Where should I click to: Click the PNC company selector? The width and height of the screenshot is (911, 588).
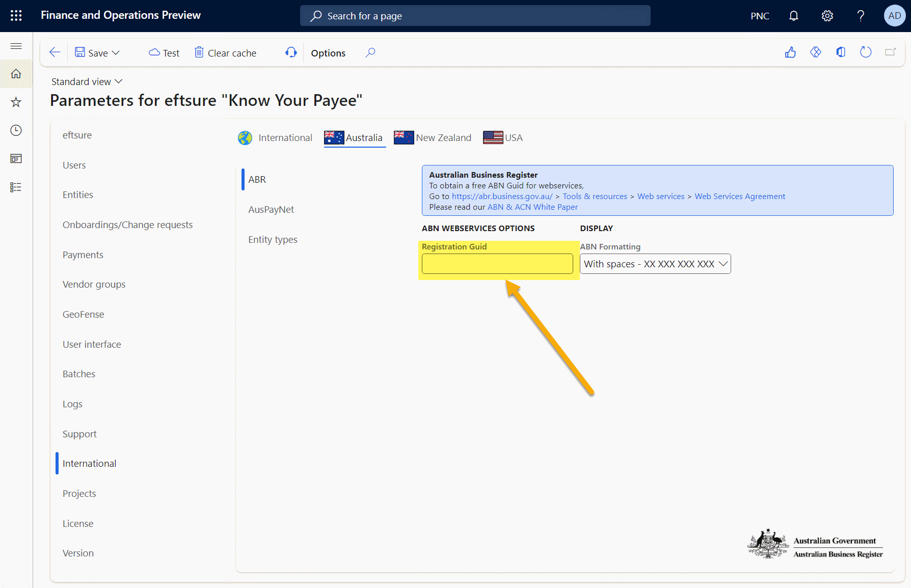760,16
